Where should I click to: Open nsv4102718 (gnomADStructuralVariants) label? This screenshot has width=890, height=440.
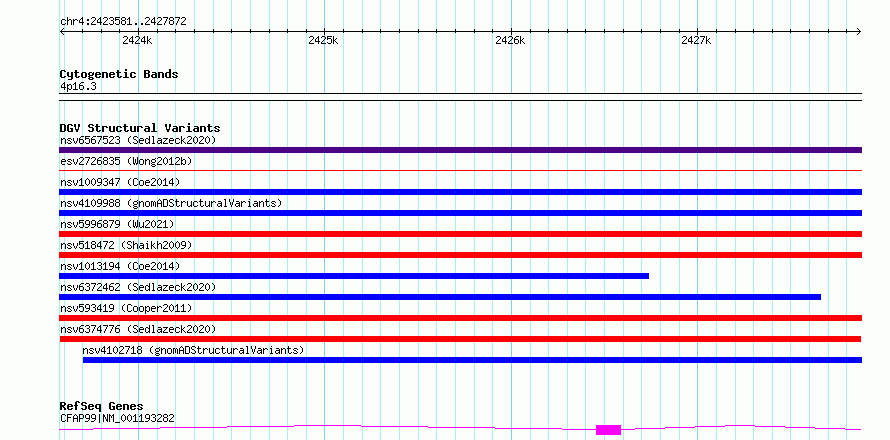tap(193, 350)
